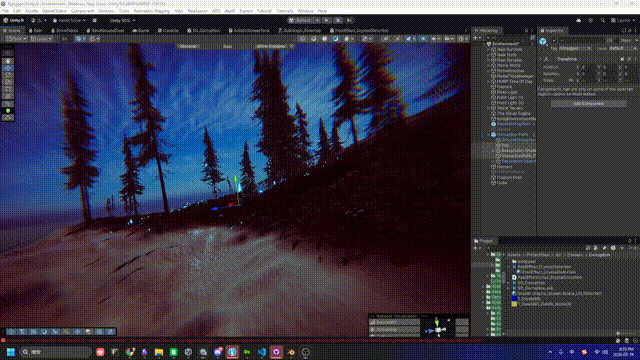640x360 pixels.
Task: Click the taskbar search box
Action: coord(56,352)
